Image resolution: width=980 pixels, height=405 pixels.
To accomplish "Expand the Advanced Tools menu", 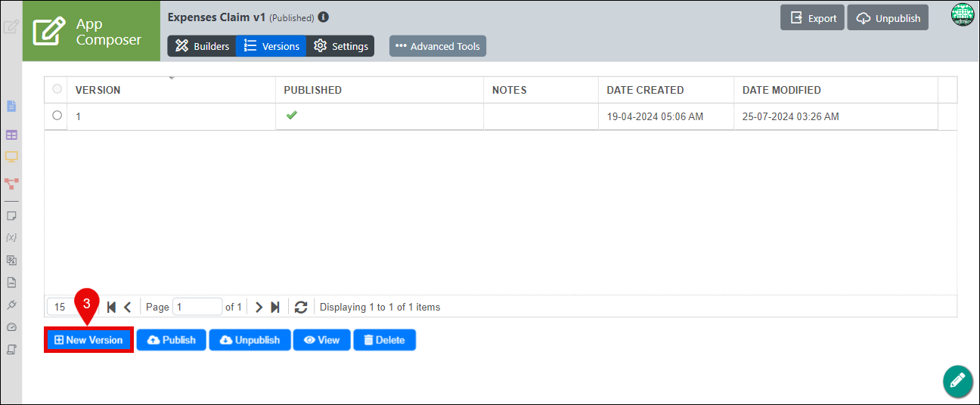I will click(438, 46).
